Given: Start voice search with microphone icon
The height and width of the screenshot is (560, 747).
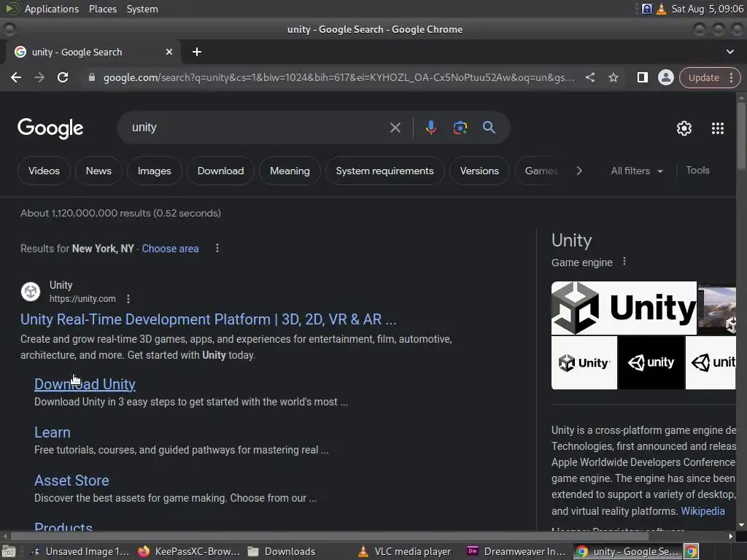Looking at the screenshot, I should (430, 128).
